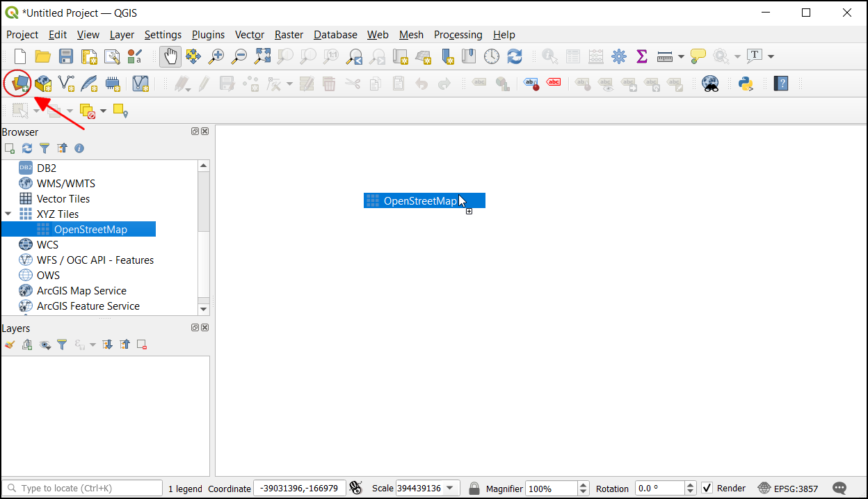The image size is (868, 499).
Task: Click the Refresh map icon
Action: (x=515, y=56)
